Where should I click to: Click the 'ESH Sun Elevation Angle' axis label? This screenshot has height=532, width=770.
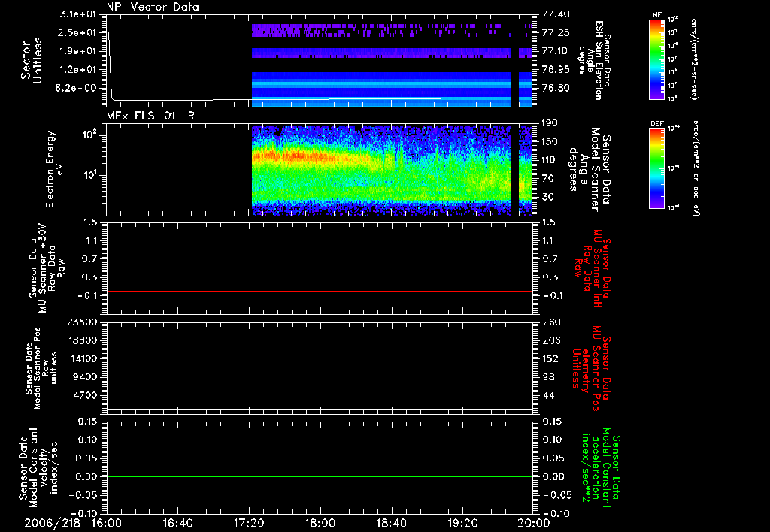(x=595, y=60)
